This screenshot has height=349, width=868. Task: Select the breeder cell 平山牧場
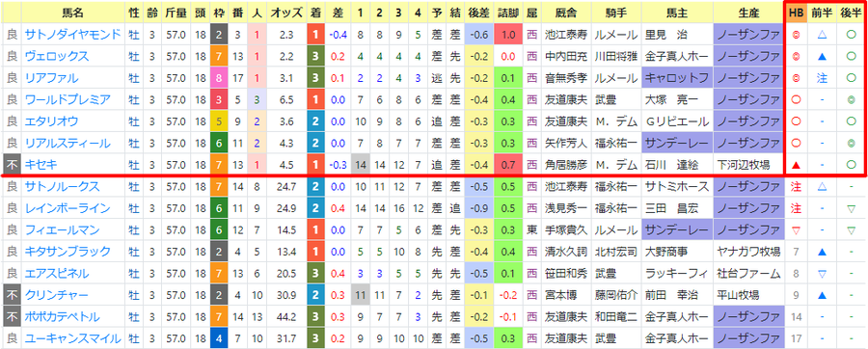tap(748, 295)
